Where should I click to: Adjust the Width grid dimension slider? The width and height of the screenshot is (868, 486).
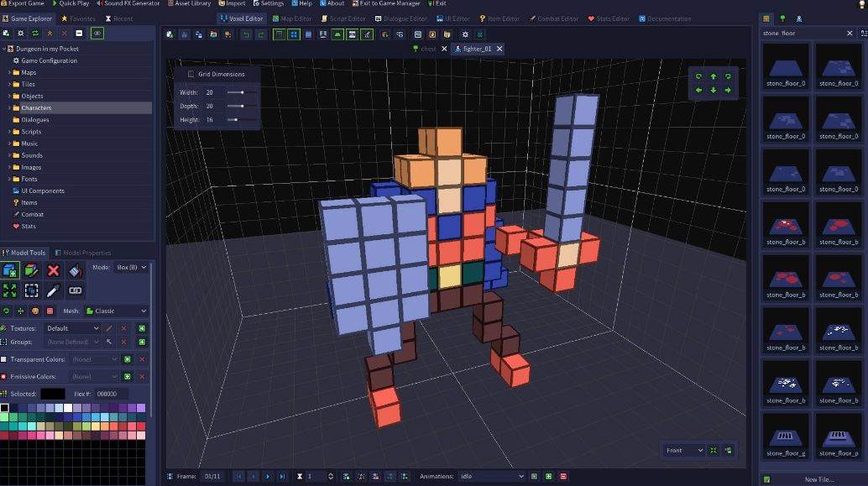[242, 92]
